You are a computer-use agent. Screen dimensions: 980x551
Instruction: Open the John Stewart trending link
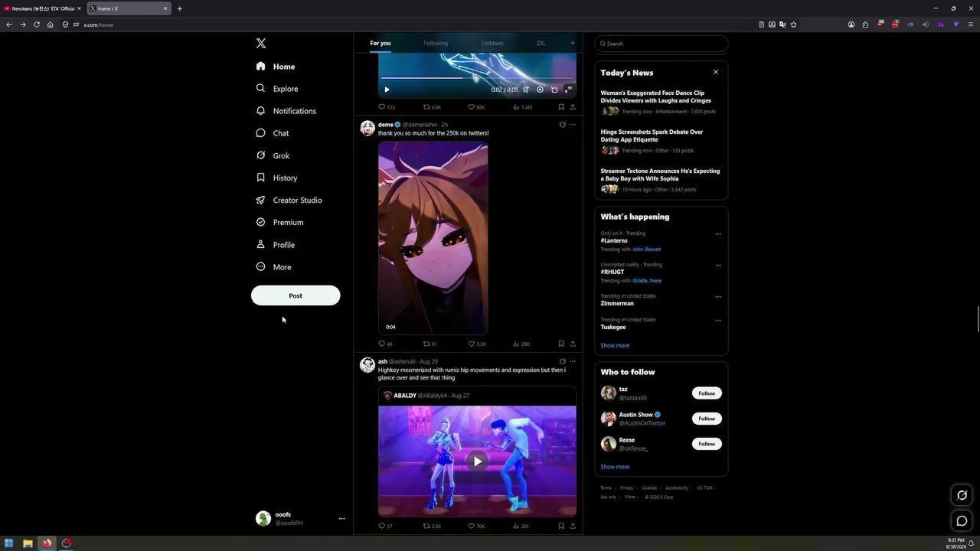click(x=646, y=249)
